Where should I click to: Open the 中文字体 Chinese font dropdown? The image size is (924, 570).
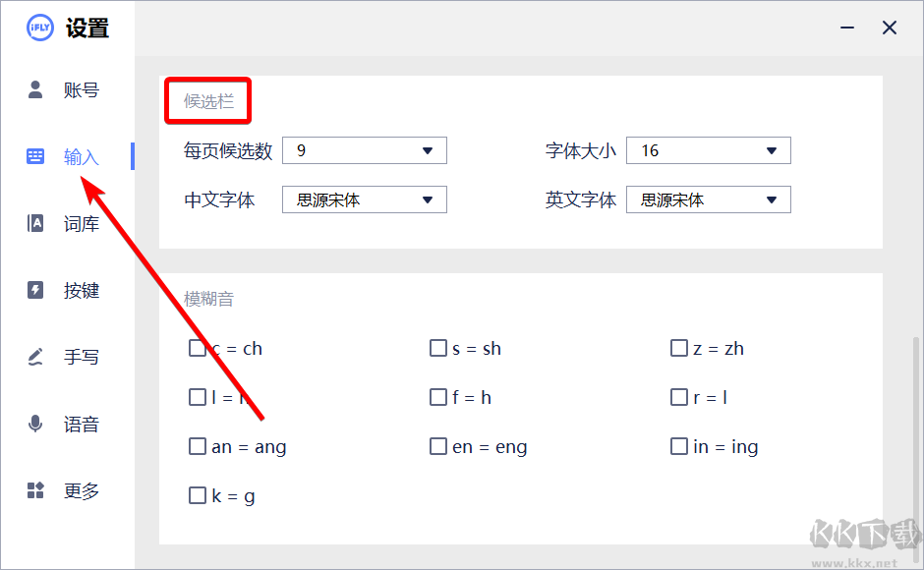pyautogui.click(x=364, y=199)
